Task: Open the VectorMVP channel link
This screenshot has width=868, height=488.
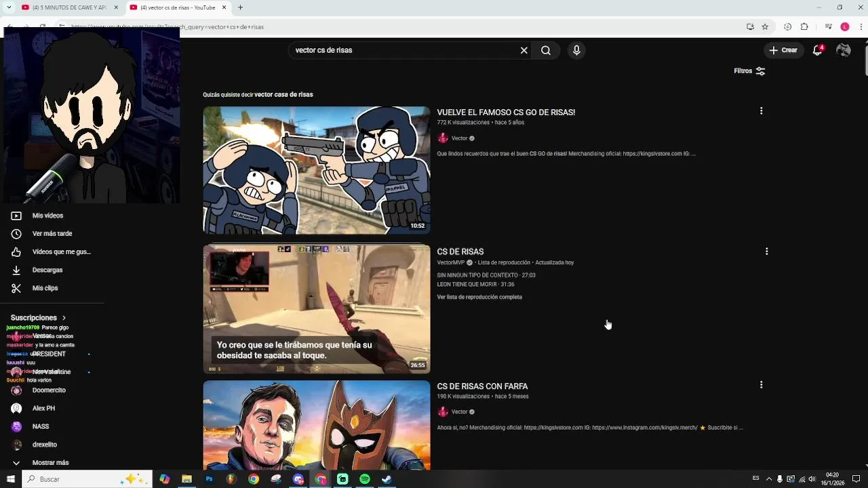Action: point(451,262)
